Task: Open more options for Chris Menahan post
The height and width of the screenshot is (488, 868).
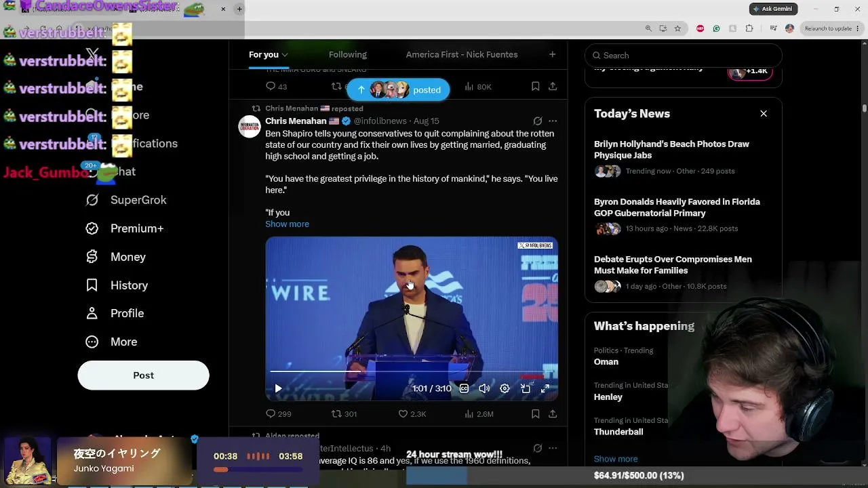Action: pyautogui.click(x=553, y=121)
